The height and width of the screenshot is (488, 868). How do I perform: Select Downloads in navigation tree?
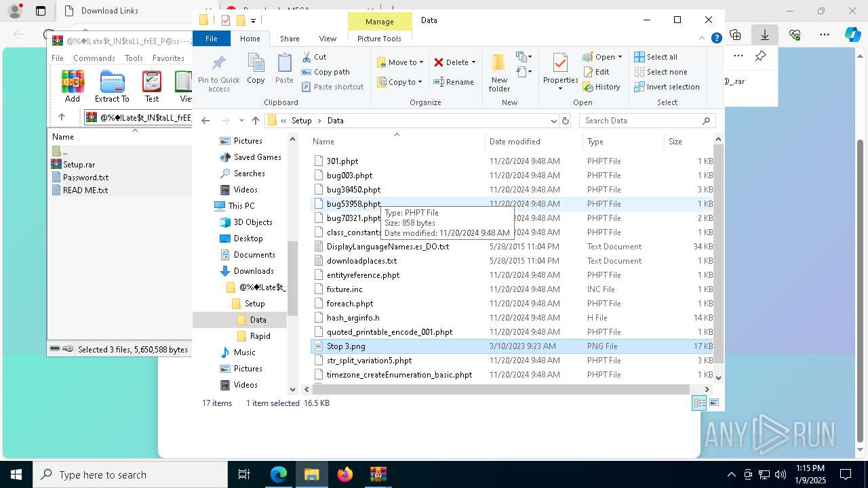point(254,271)
